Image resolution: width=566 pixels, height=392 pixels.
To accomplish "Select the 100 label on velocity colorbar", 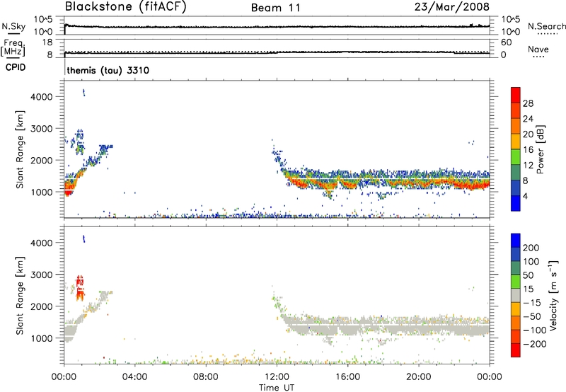I will 531,262.
